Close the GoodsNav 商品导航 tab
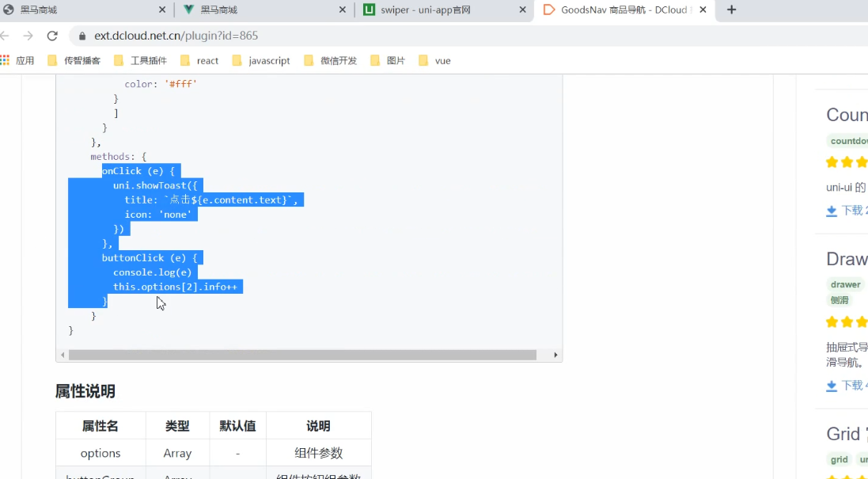 (x=703, y=10)
